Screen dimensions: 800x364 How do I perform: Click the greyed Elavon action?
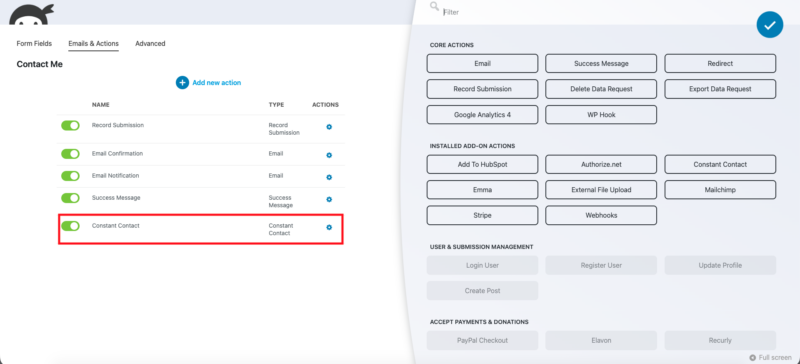[601, 341]
